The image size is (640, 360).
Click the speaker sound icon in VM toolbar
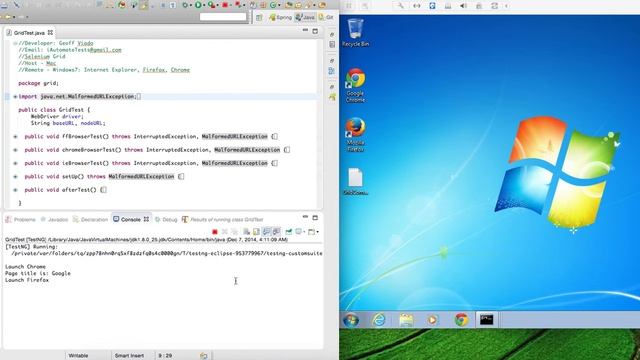tap(463, 6)
